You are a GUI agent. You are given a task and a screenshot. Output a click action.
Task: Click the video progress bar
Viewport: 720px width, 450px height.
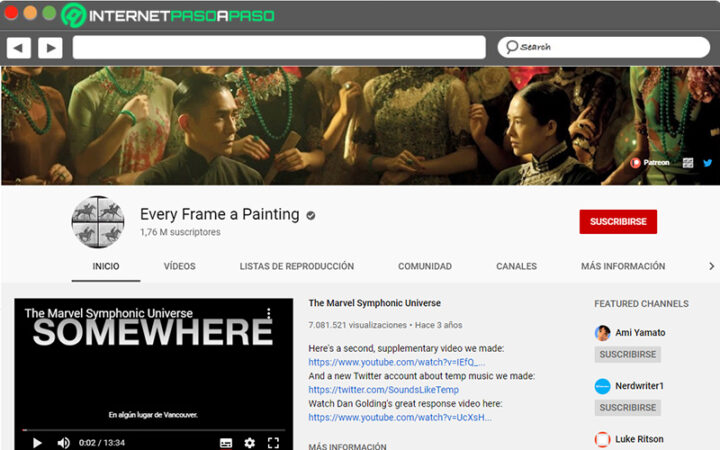[150, 430]
